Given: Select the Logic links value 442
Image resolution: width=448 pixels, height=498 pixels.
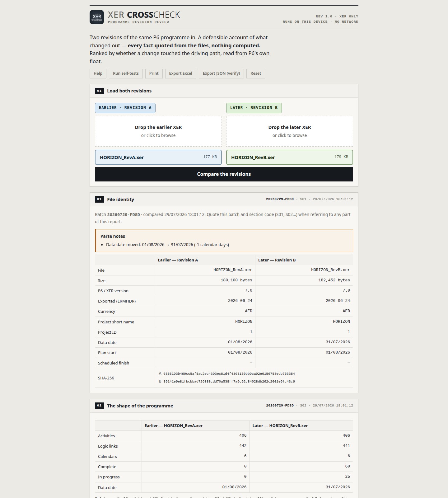Looking at the screenshot, I should [x=243, y=446].
